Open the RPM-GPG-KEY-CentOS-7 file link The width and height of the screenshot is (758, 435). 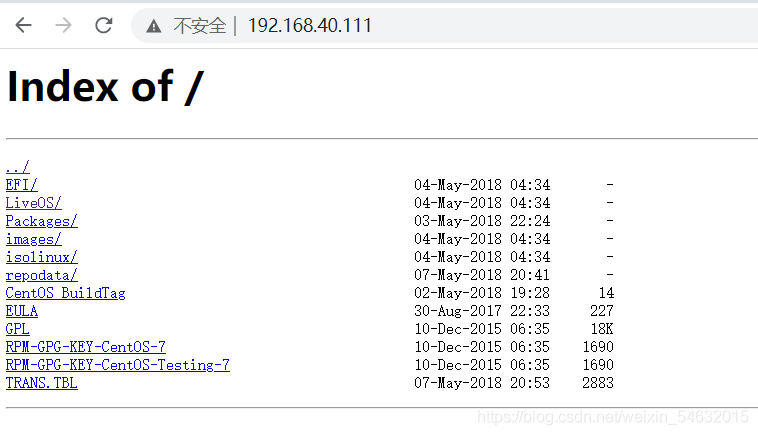point(85,347)
